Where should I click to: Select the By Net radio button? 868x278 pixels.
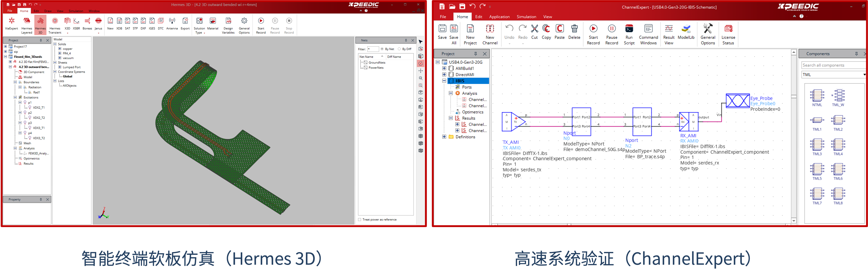point(382,49)
